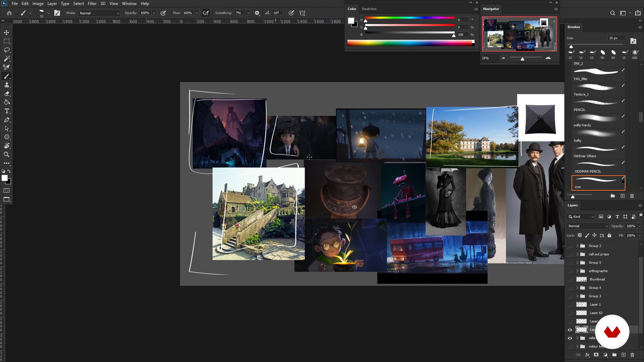Select the ODDMAR PENCIL brush
This screenshot has height=362, width=644.
598,168
